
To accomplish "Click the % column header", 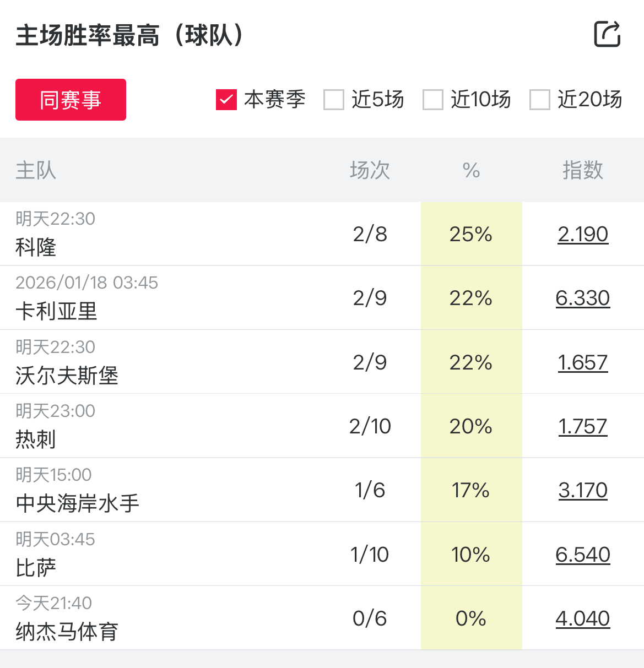I will 471,170.
